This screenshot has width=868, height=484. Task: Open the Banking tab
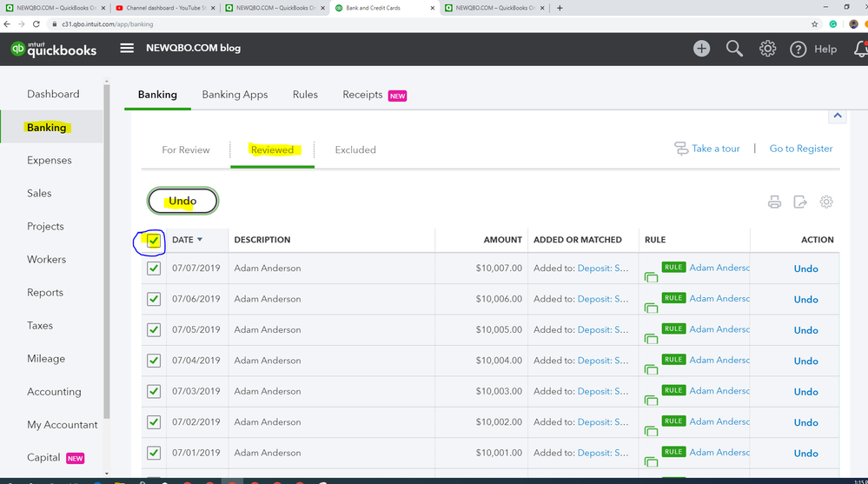pyautogui.click(x=157, y=95)
